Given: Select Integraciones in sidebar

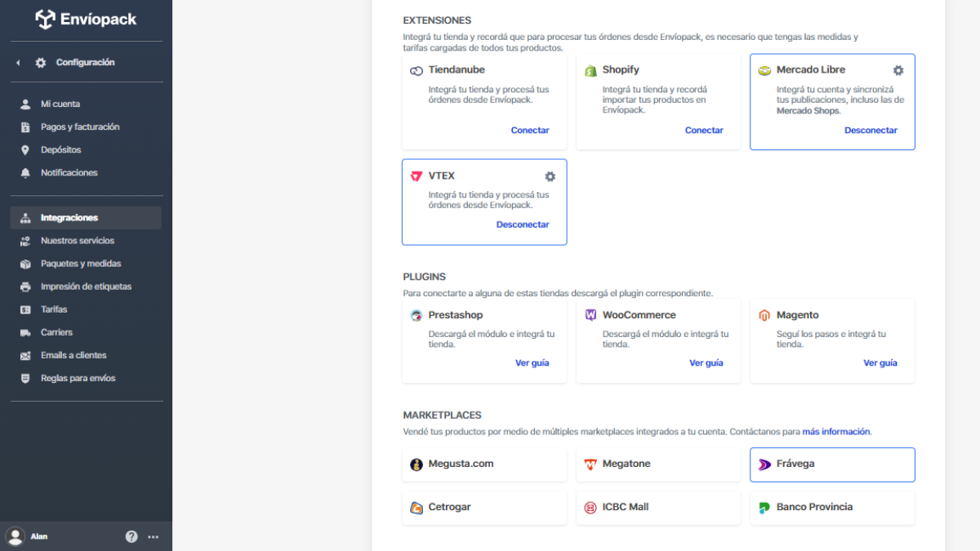Looking at the screenshot, I should (86, 218).
